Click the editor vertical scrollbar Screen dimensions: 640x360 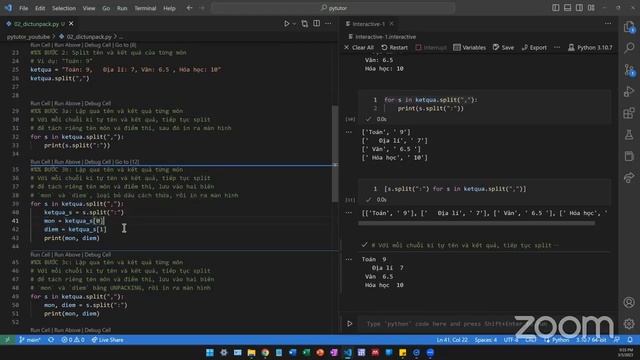pos(335,154)
